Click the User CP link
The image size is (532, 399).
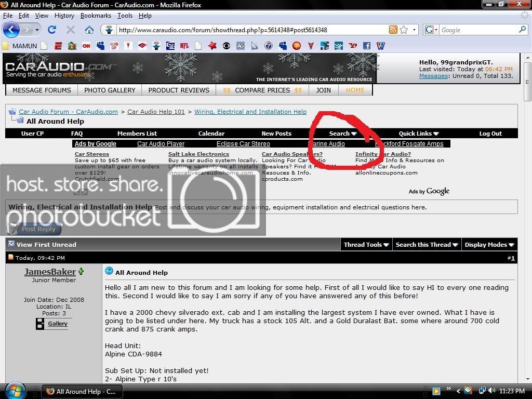(x=32, y=134)
